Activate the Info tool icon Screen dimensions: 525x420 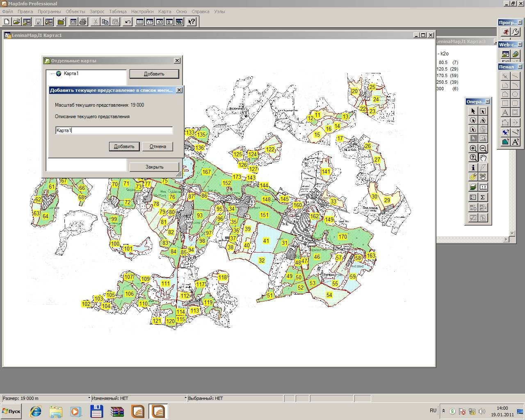click(473, 167)
